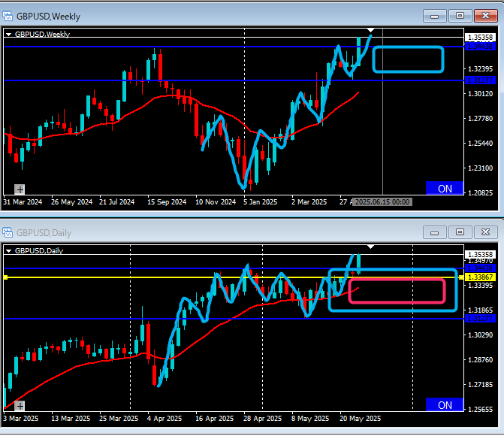Image resolution: width=504 pixels, height=436 pixels.
Task: Click current price 1.35358 label in Daily chart
Action: [x=480, y=254]
